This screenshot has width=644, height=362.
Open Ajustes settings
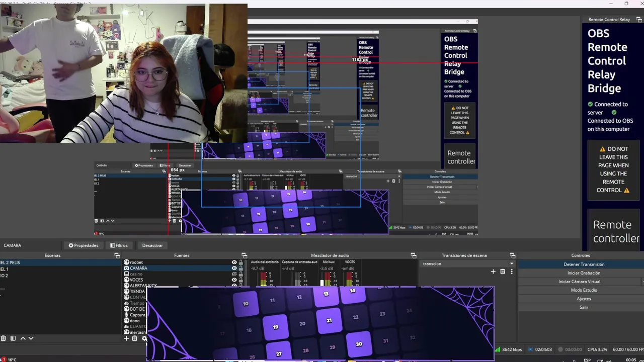584,299
